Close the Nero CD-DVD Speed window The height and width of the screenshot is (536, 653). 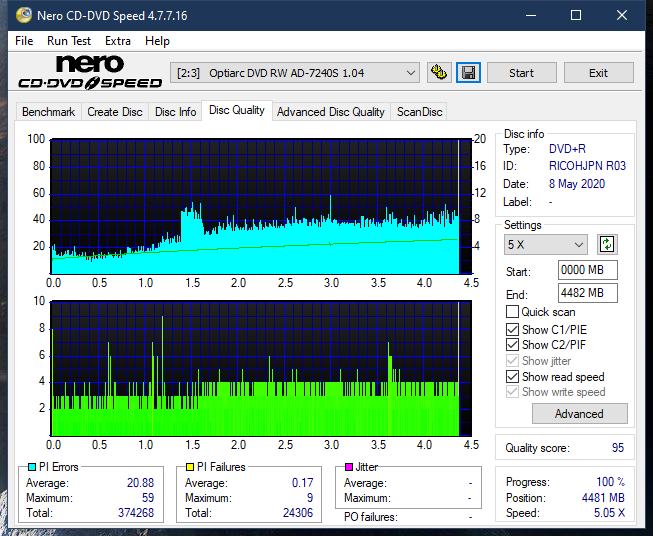pyautogui.click(x=622, y=15)
